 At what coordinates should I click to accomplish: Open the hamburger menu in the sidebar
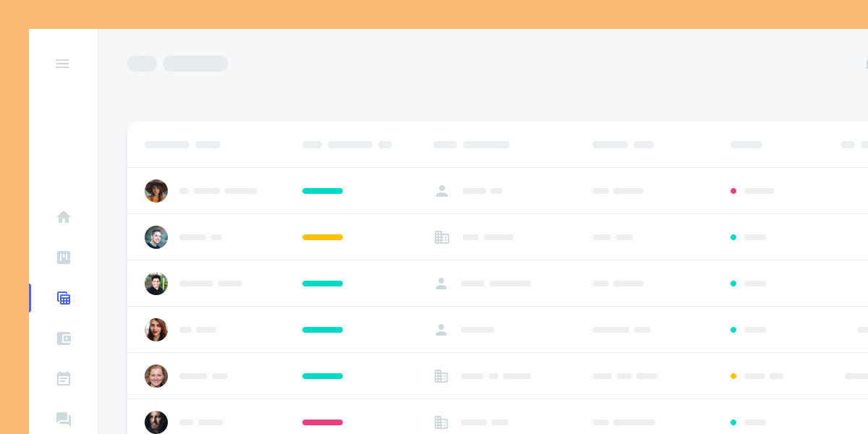click(62, 64)
